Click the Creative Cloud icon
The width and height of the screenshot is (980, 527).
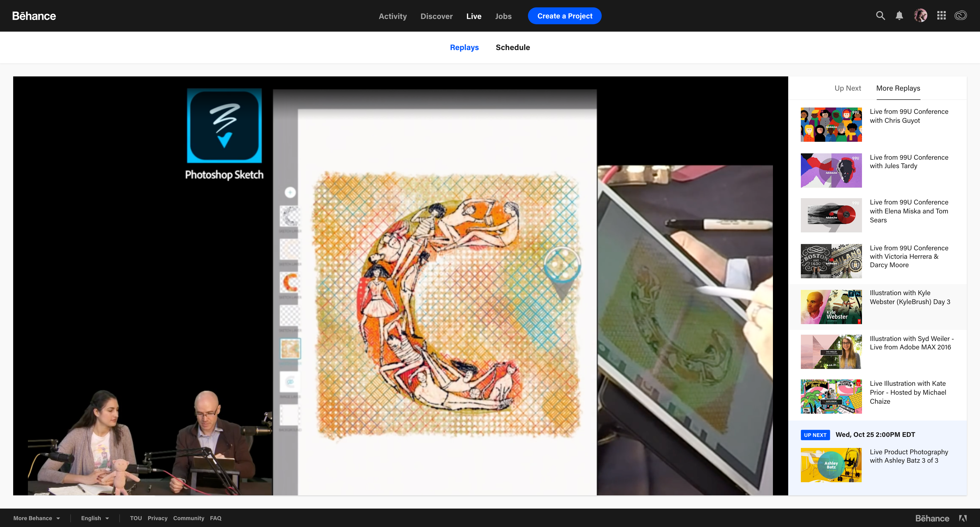961,16
